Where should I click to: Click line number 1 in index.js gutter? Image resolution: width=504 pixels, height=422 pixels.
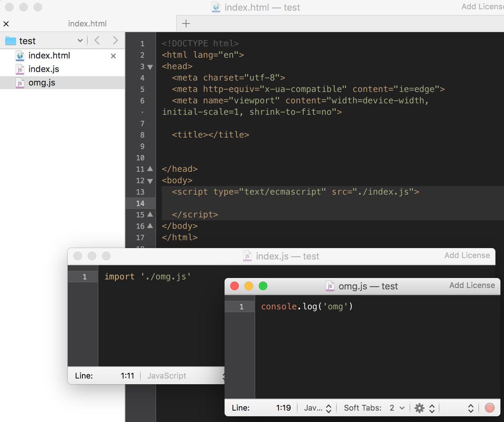coord(84,277)
